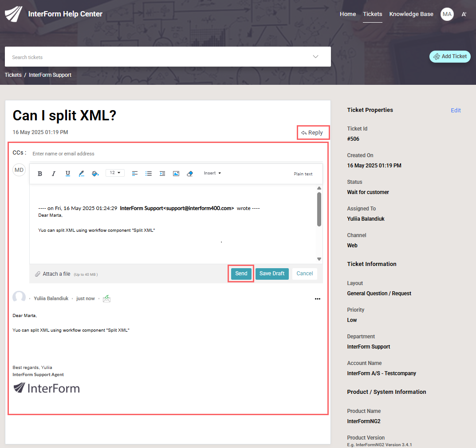This screenshot has height=448, width=476.
Task: Open the three-dot menu on Yuliia's message
Action: coord(318,299)
